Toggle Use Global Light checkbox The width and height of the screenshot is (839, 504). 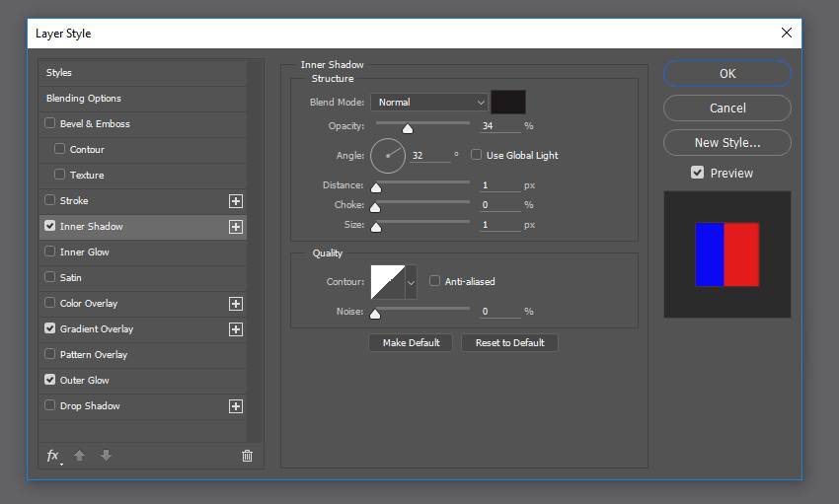click(476, 155)
